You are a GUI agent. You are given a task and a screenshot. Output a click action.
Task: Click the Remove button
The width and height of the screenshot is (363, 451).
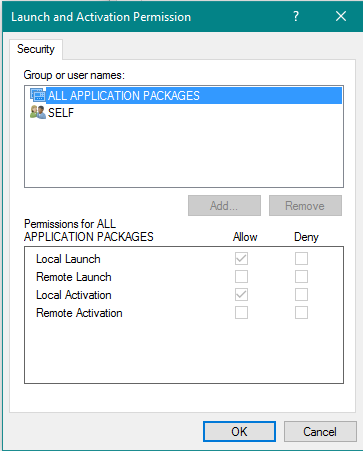click(305, 205)
